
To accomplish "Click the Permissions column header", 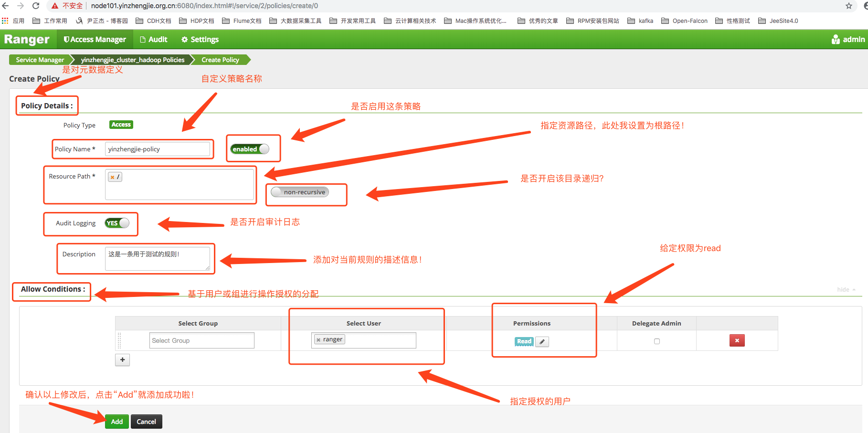I will point(532,323).
